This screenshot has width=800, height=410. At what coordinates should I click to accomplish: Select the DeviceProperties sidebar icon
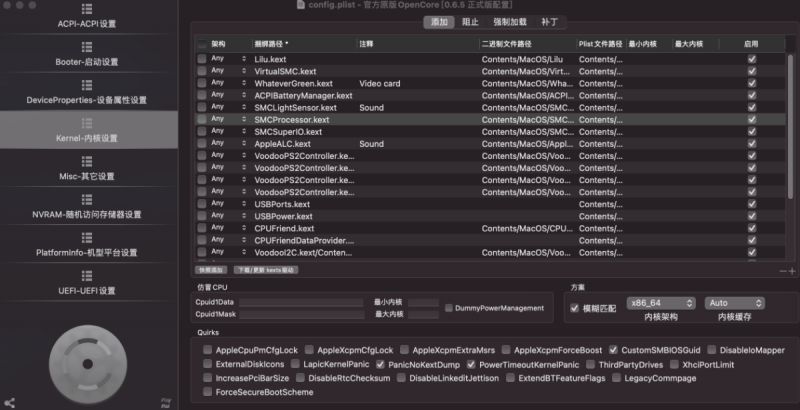(x=87, y=85)
